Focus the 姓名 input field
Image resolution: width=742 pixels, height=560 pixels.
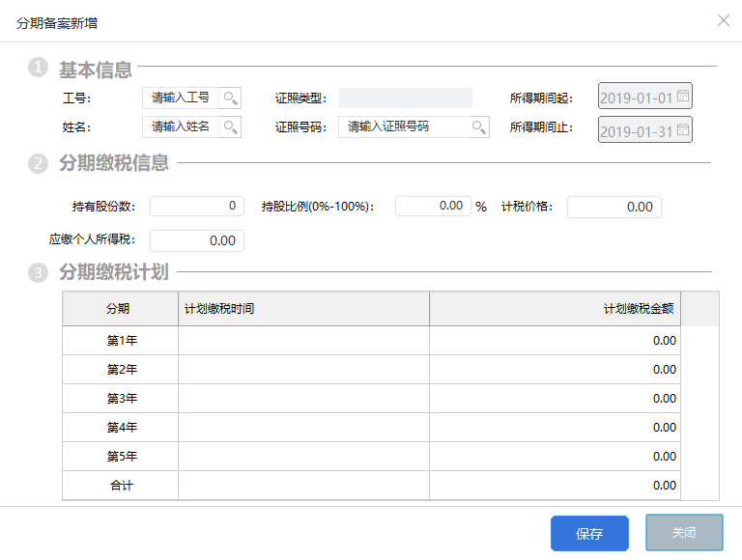click(x=181, y=127)
